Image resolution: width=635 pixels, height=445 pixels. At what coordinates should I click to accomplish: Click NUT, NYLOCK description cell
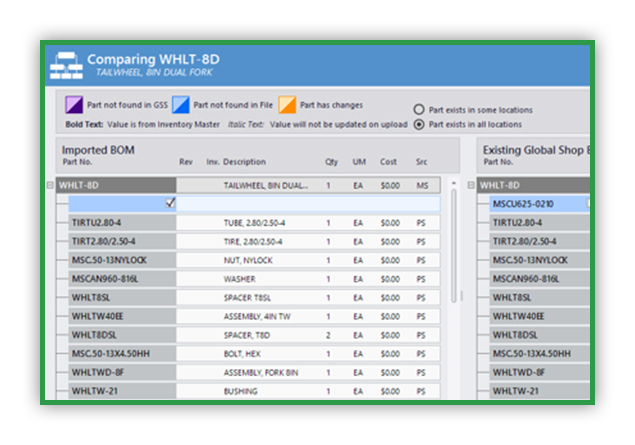[x=248, y=260]
